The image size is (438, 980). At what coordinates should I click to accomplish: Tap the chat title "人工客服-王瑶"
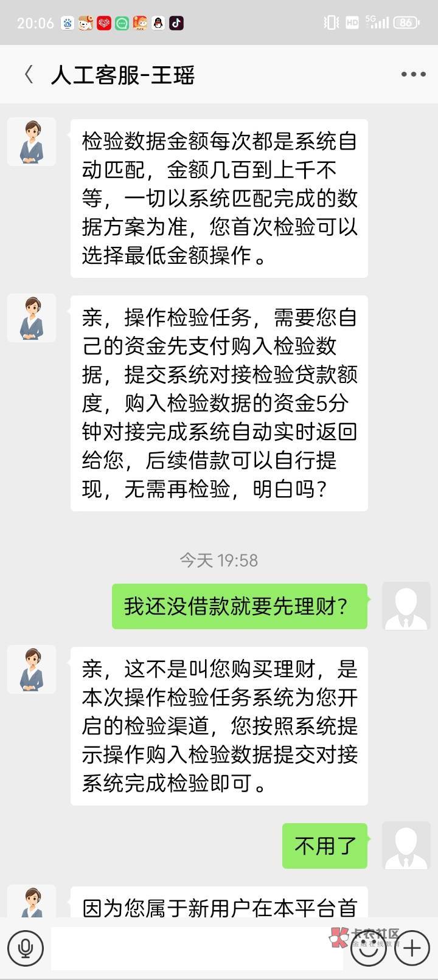coord(123,75)
